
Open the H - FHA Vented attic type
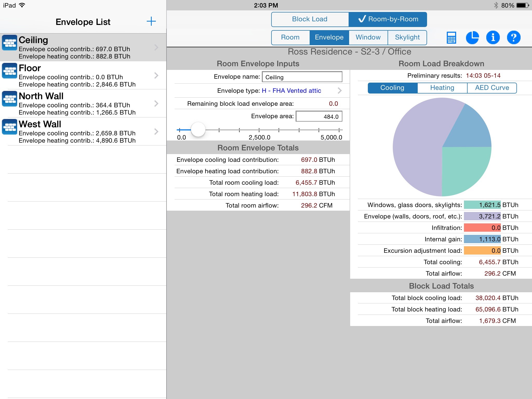coord(291,91)
